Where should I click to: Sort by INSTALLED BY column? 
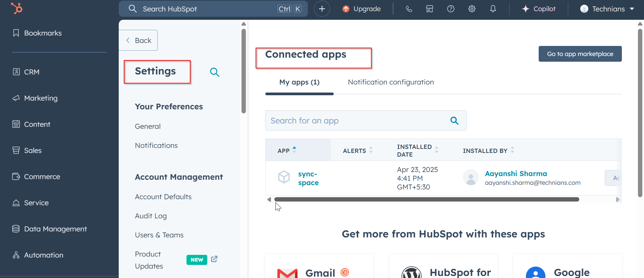[x=488, y=151]
